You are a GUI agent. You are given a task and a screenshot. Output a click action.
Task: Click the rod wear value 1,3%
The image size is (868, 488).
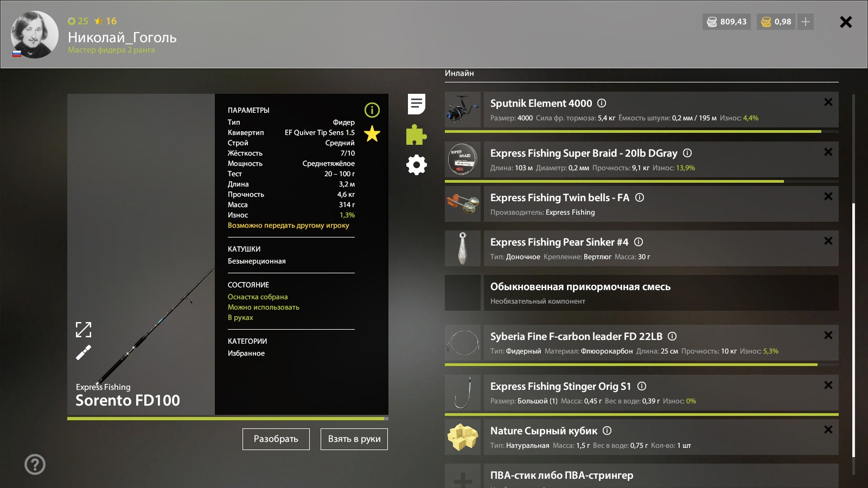coord(347,215)
